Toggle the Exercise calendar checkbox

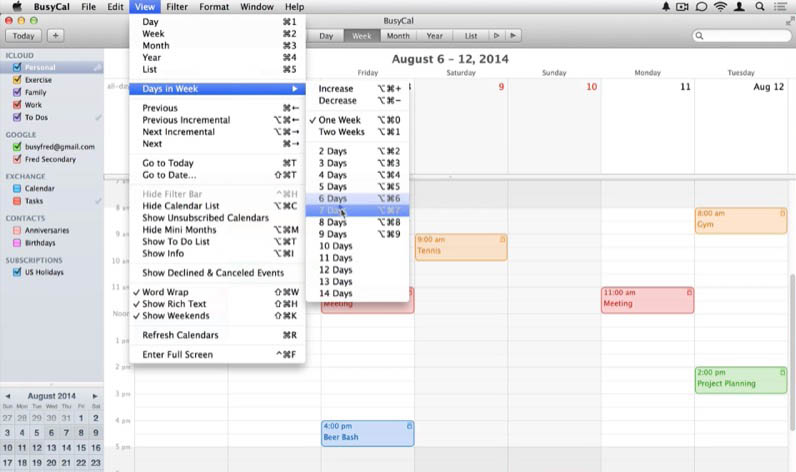click(17, 79)
